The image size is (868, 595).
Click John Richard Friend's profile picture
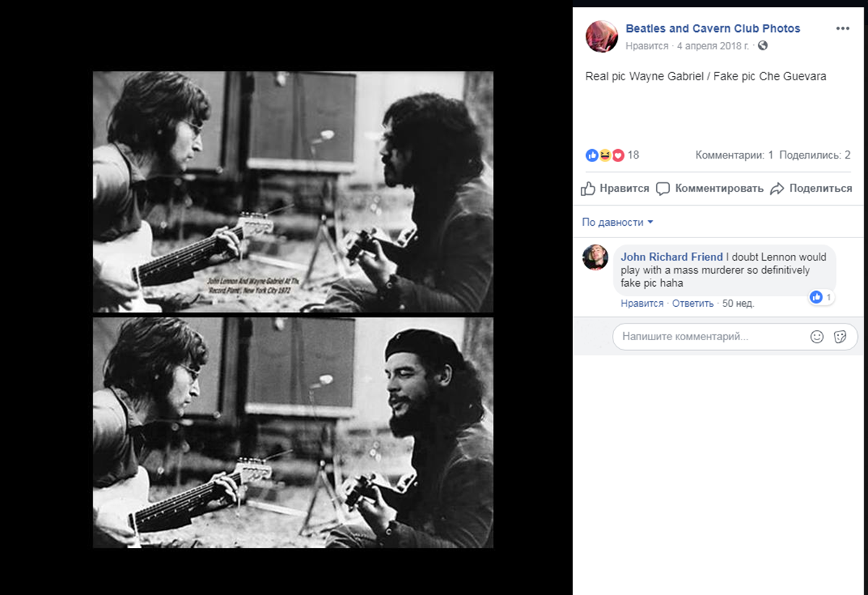click(x=595, y=257)
